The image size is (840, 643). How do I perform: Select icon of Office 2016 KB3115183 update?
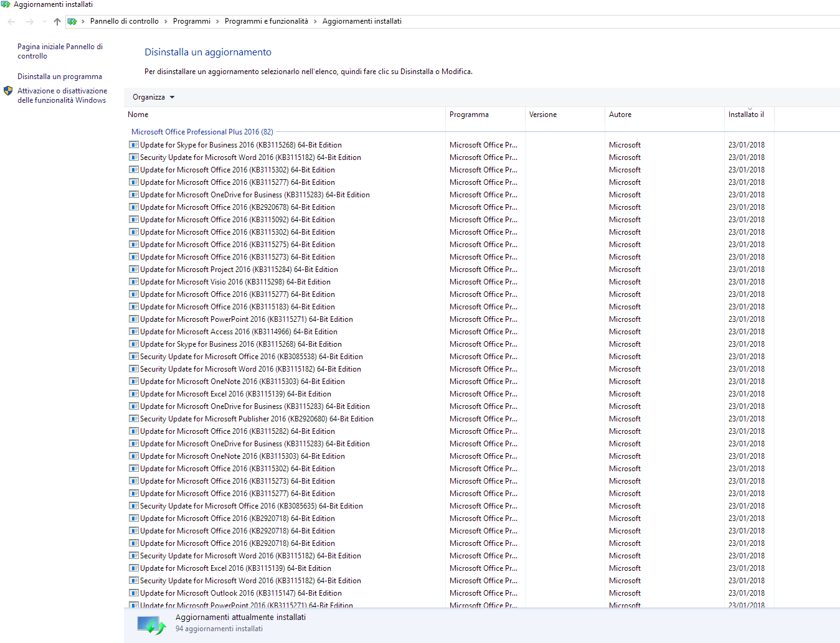coord(134,307)
